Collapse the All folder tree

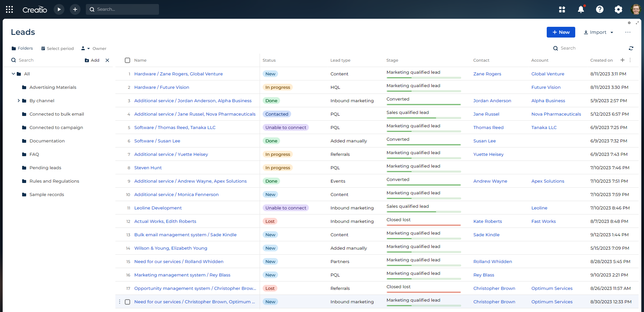13,74
